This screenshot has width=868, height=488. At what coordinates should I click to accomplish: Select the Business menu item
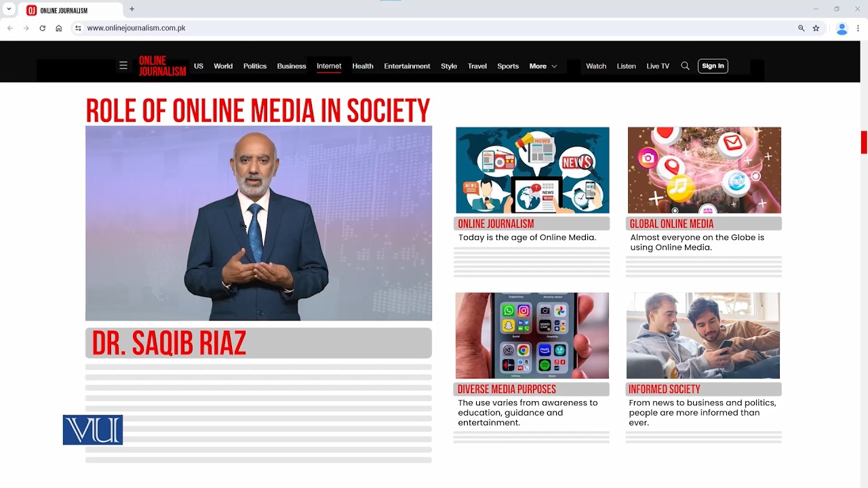pos(292,66)
